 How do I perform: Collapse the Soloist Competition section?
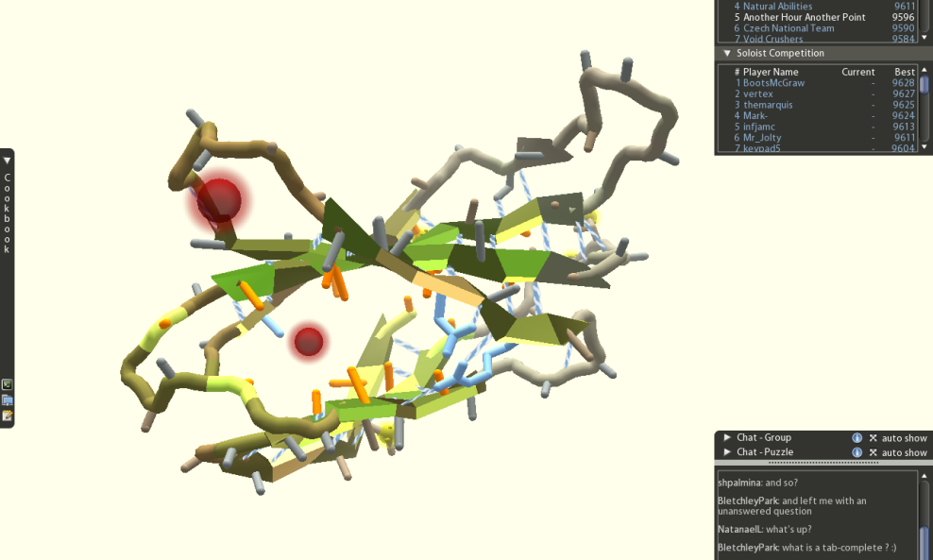(726, 53)
